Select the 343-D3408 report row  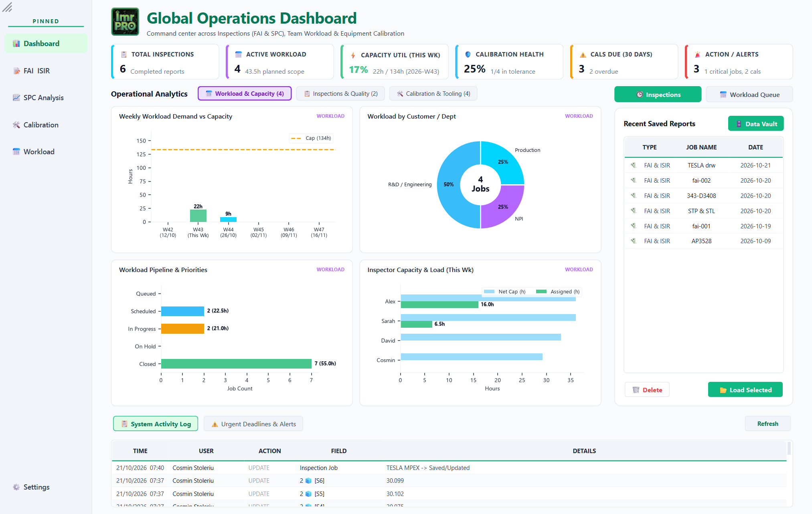(x=703, y=196)
